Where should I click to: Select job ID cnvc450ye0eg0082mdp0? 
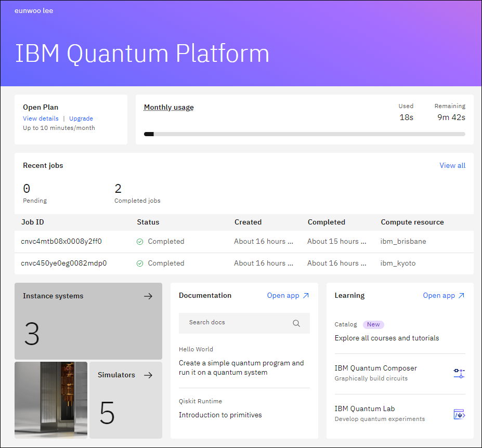click(x=63, y=263)
